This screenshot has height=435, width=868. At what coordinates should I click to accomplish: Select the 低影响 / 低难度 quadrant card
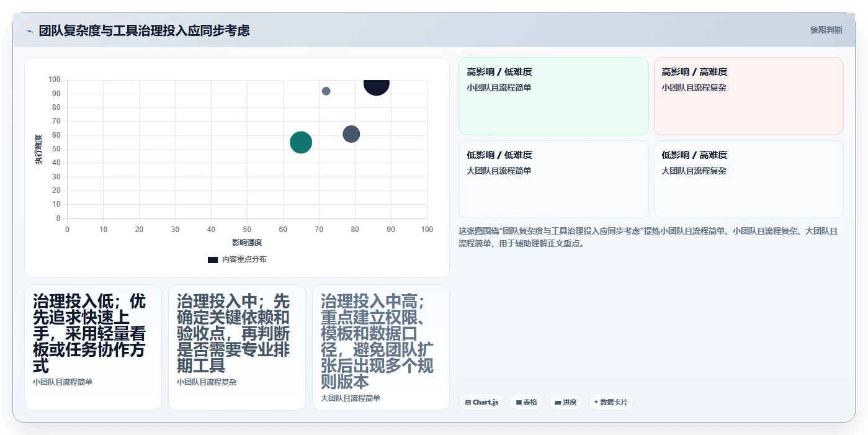pyautogui.click(x=553, y=179)
